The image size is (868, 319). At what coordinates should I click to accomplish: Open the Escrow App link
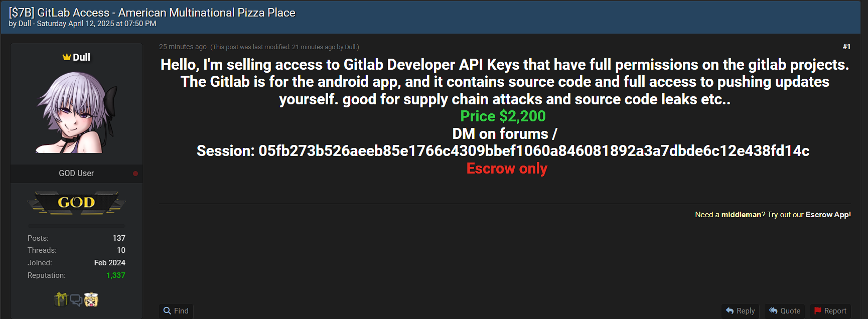828,215
